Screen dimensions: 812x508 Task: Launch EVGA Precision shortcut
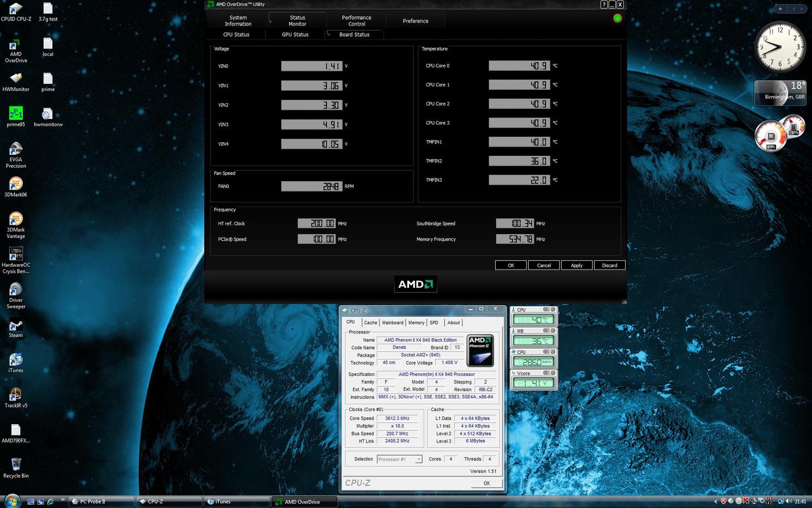tap(16, 155)
